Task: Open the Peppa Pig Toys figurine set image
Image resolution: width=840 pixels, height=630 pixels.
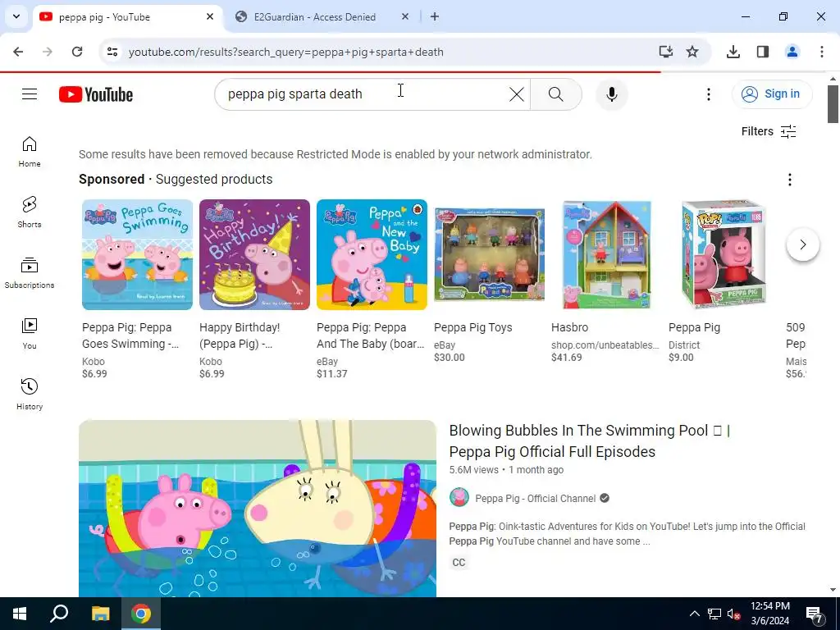Action: [489, 254]
